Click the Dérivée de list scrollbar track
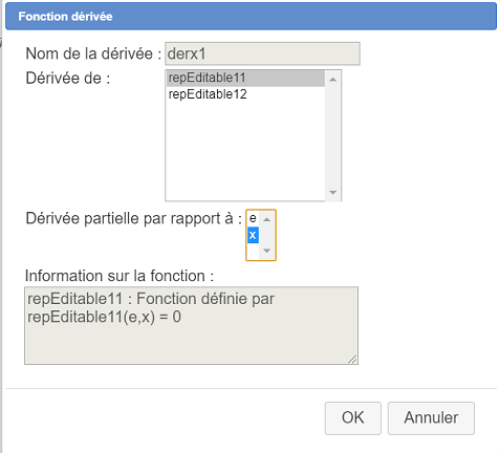Viewport: 500px width, 453px height. pos(333,137)
